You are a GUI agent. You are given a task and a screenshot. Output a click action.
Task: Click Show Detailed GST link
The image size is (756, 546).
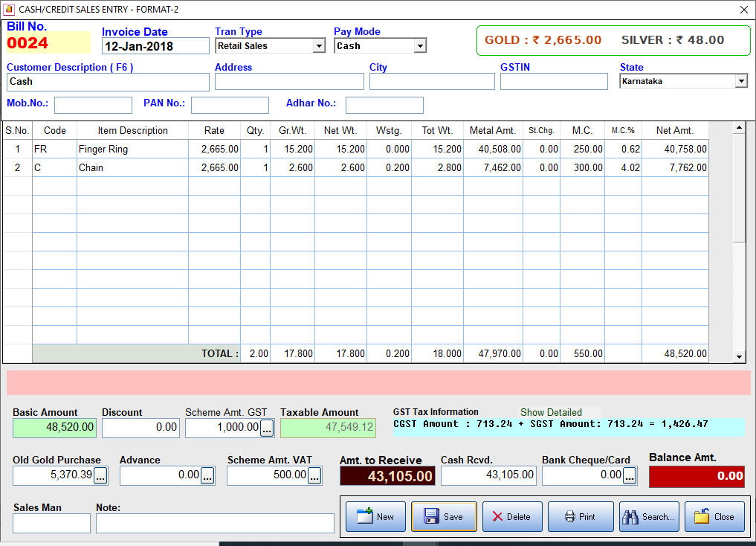coord(551,412)
